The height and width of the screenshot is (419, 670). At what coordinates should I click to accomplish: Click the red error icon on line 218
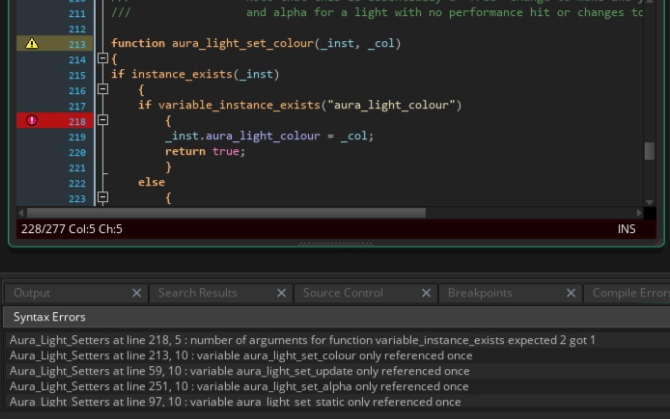[31, 120]
